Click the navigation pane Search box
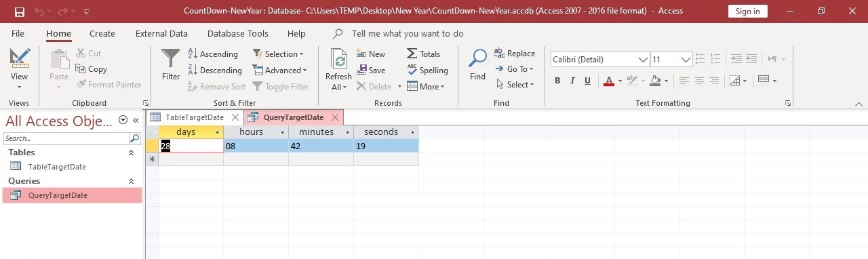868x259 pixels. tap(66, 138)
